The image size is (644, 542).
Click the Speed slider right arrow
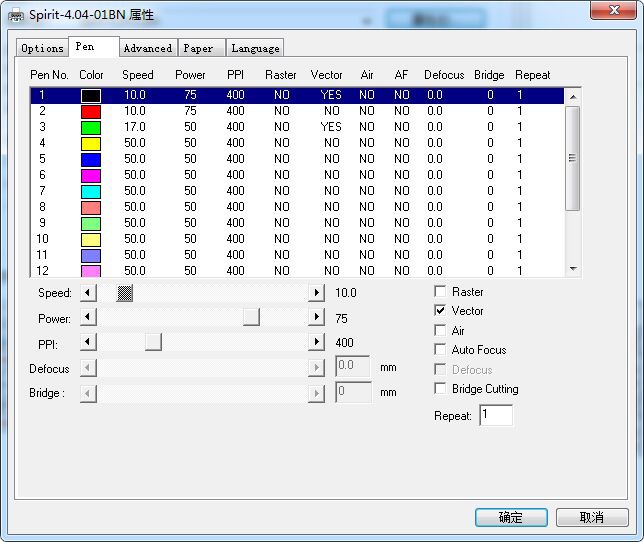(316, 293)
